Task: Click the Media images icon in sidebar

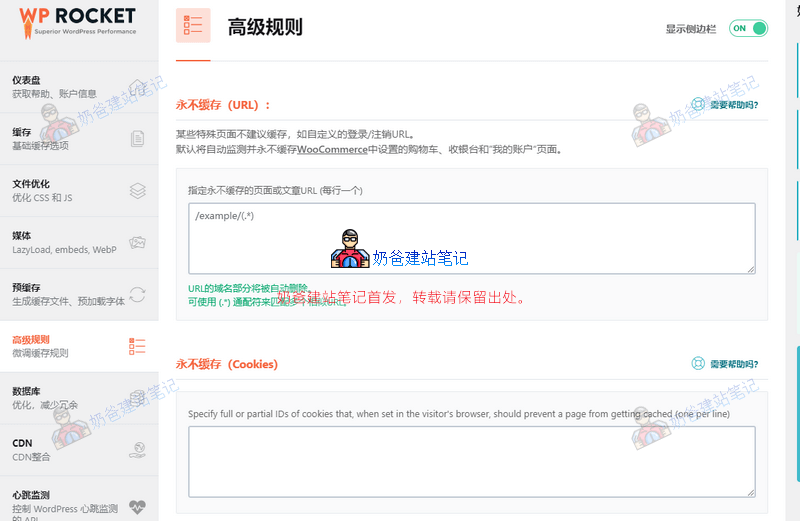Action: tap(137, 242)
